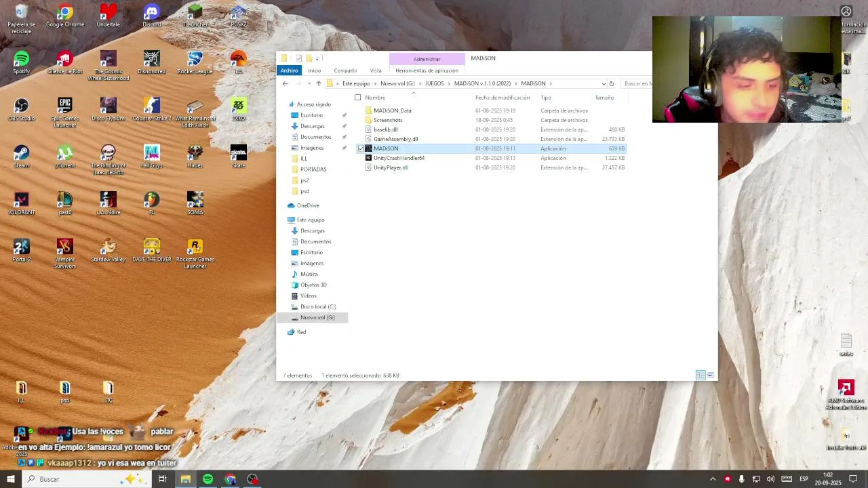Expand chevron after JUEGOS in address path

[x=449, y=83]
